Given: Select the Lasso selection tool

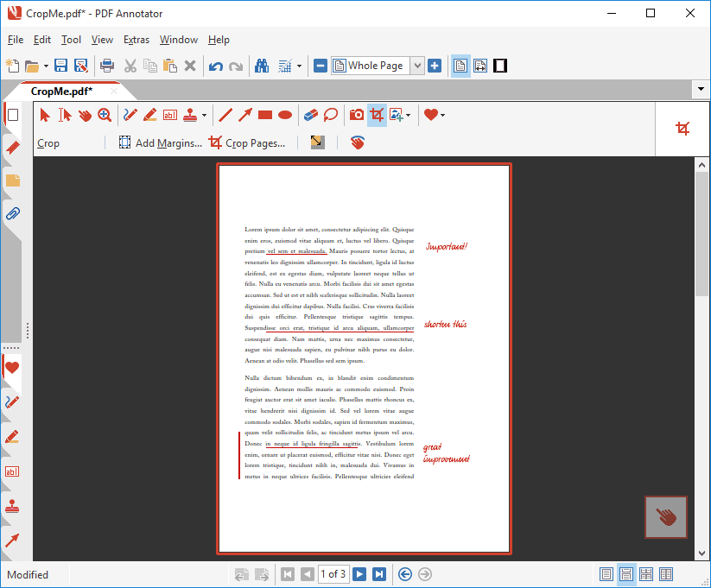Looking at the screenshot, I should pos(331,114).
